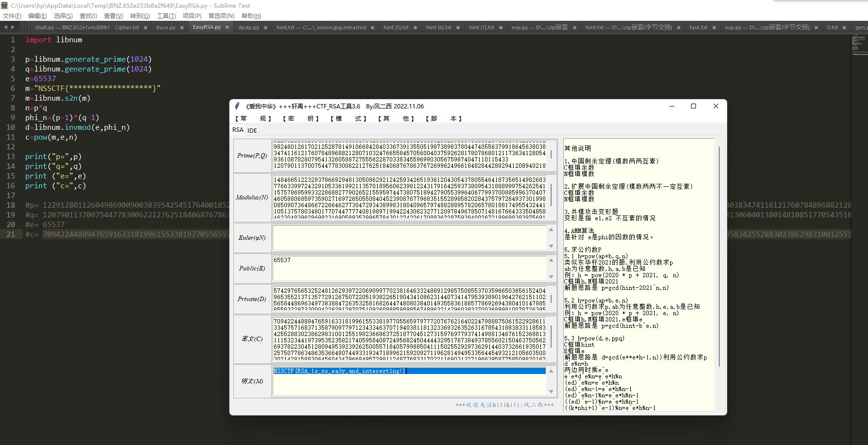
Task: Select the RSA tab
Action: (x=238, y=130)
